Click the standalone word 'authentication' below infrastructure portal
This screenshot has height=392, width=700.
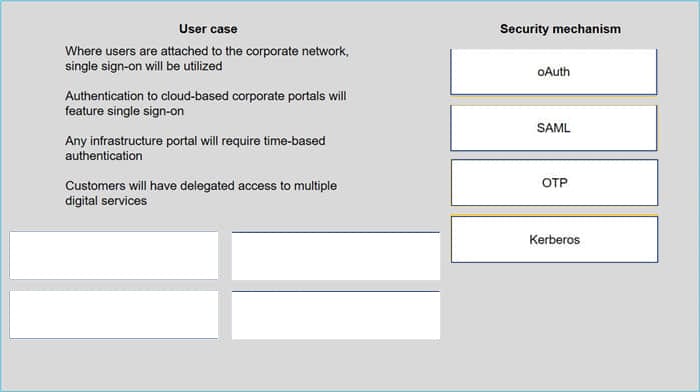tap(104, 156)
